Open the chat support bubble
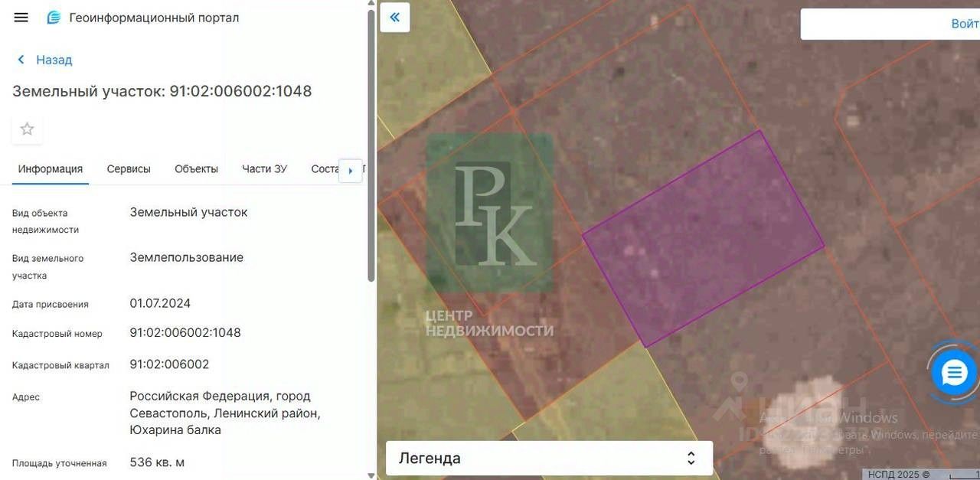Viewport: 980px width, 480px height. click(954, 374)
